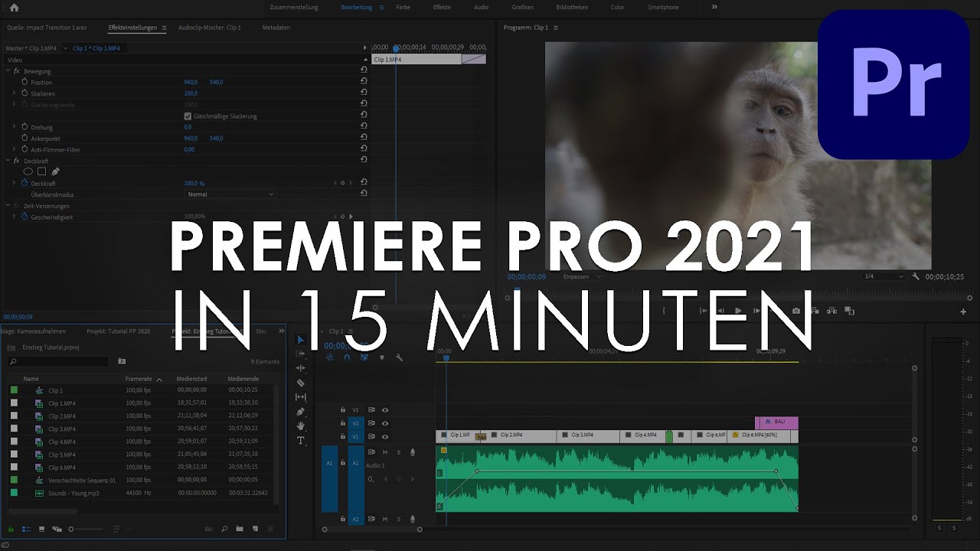Open button editor plus in Program monitor
The height and width of the screenshot is (551, 980).
963,311
